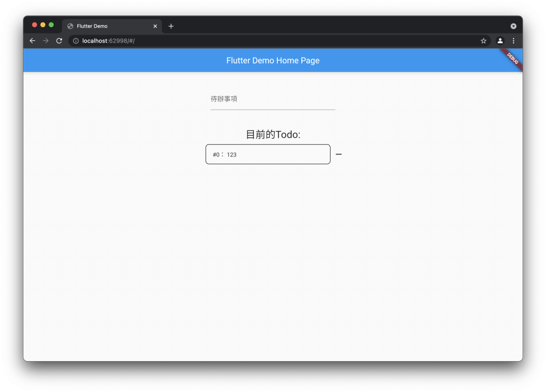The height and width of the screenshot is (392, 546).
Task: Open the browser profile avatar icon
Action: coord(500,40)
